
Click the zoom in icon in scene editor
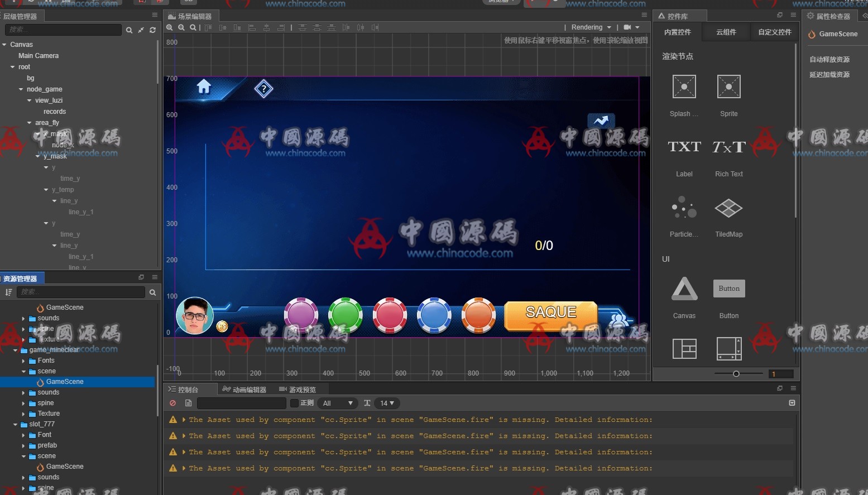170,27
